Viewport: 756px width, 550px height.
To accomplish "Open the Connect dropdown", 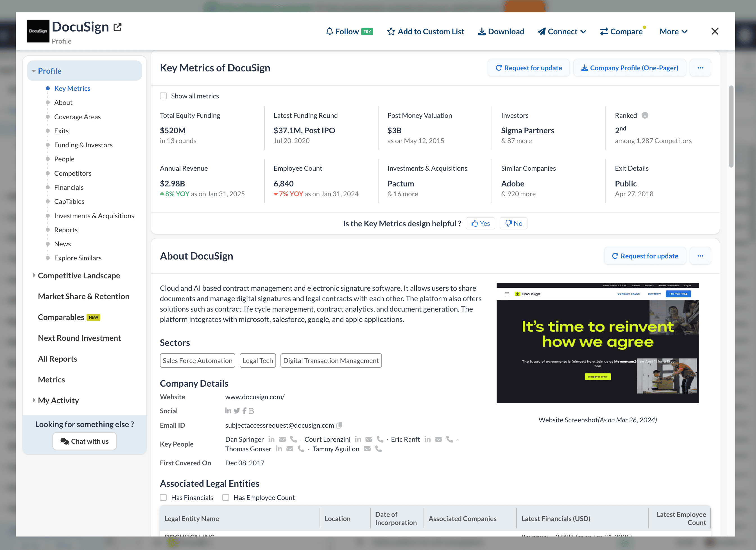I will pyautogui.click(x=562, y=32).
